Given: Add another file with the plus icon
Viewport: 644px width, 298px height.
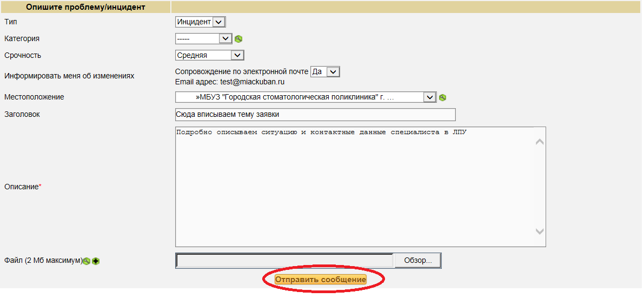Looking at the screenshot, I should click(x=96, y=261).
